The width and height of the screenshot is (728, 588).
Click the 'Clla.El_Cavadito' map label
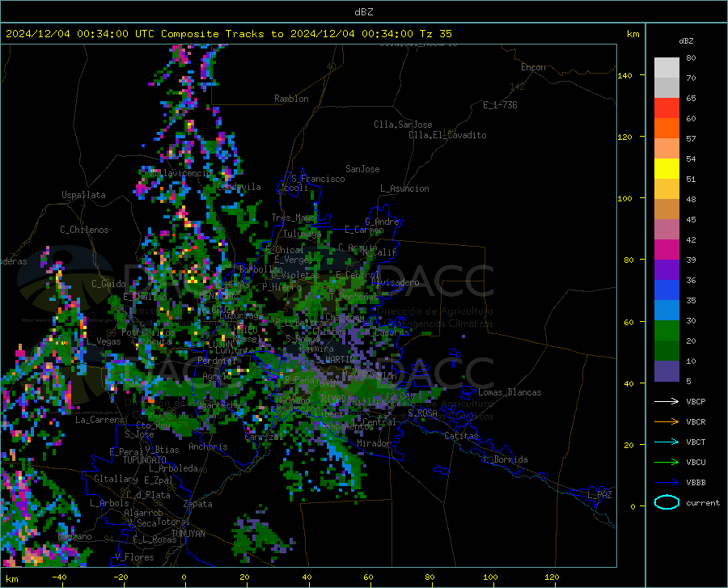point(447,135)
